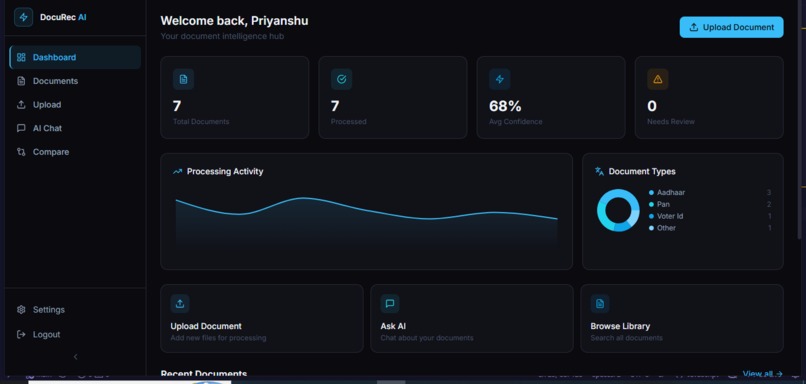This screenshot has height=384, width=806.
Task: Collapse the sidebar with the chevron
Action: click(x=76, y=357)
